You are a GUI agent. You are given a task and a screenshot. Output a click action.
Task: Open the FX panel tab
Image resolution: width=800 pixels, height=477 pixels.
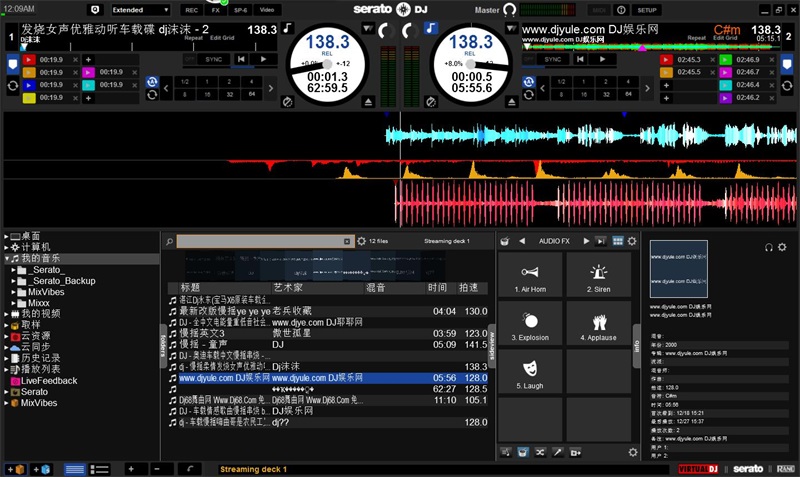pos(215,9)
